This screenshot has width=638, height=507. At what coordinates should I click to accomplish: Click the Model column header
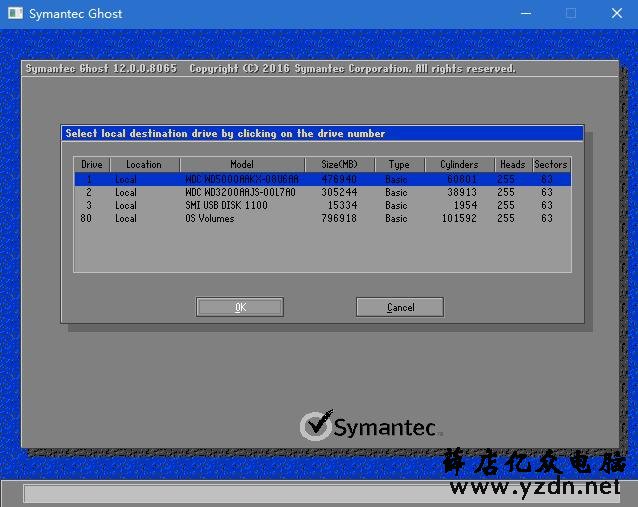pos(242,164)
